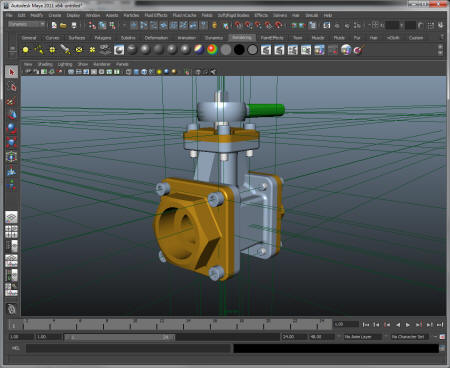Select the Soft Modification tool
This screenshot has width=450, height=368.
12,171
